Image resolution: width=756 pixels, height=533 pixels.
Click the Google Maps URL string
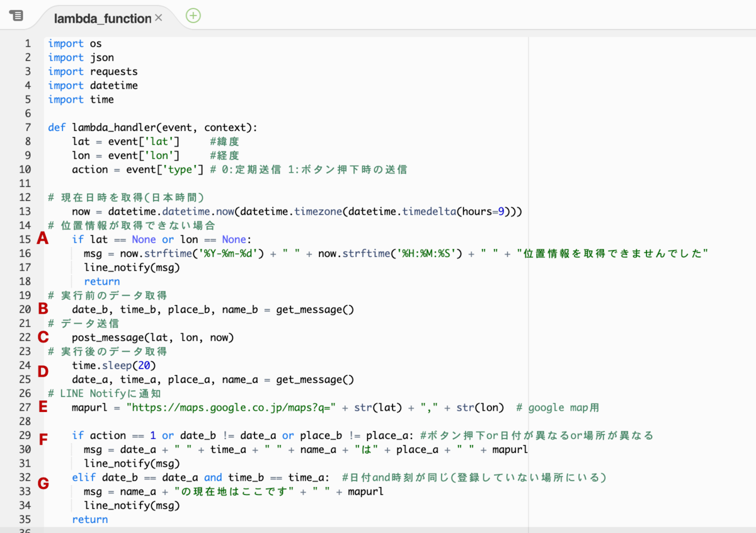(x=231, y=407)
